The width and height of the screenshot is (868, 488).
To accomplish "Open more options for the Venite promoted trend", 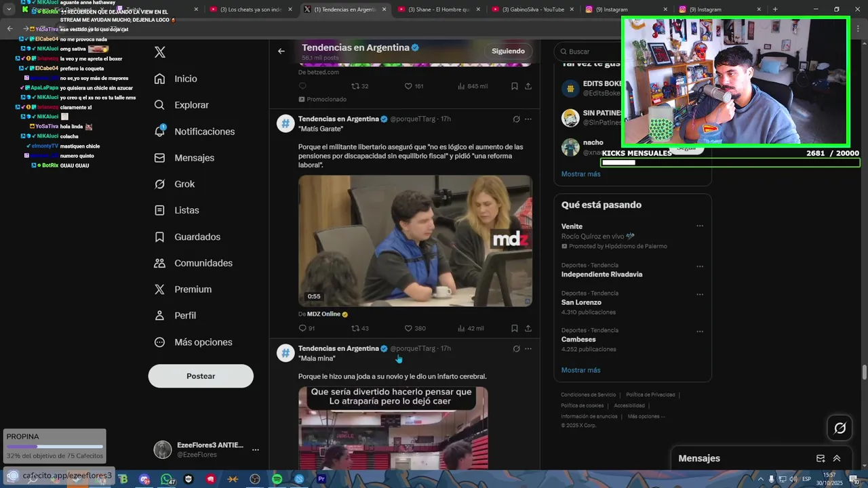I will [x=700, y=226].
